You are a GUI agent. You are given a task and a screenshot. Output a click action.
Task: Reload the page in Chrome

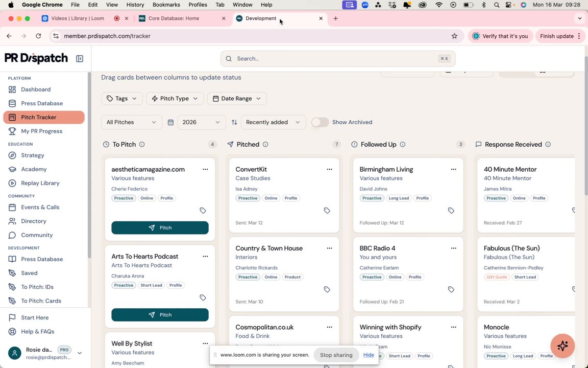tap(38, 36)
